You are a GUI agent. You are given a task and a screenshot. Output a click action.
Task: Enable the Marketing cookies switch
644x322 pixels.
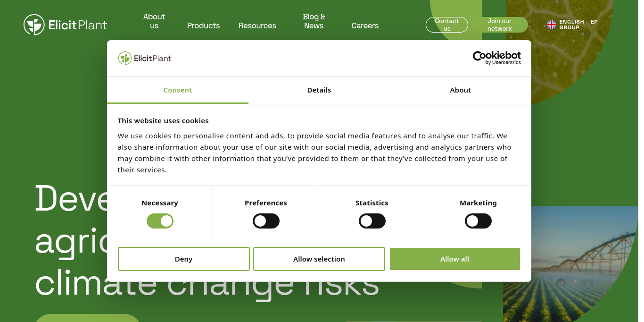(x=478, y=221)
